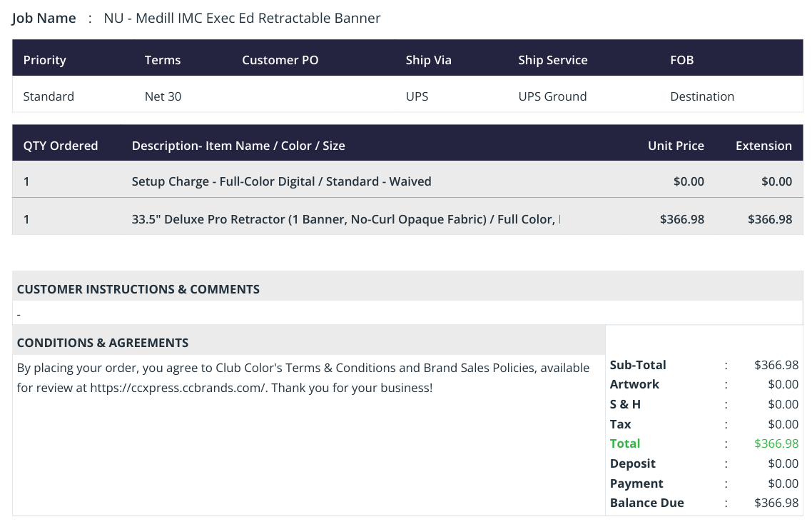Select the Deluxe Pro Retractor line item

click(x=346, y=219)
